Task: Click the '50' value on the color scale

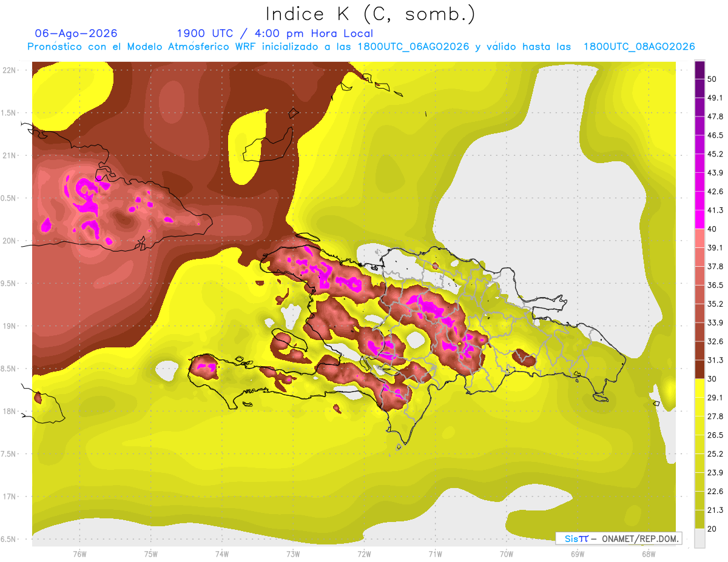Action: pos(712,79)
